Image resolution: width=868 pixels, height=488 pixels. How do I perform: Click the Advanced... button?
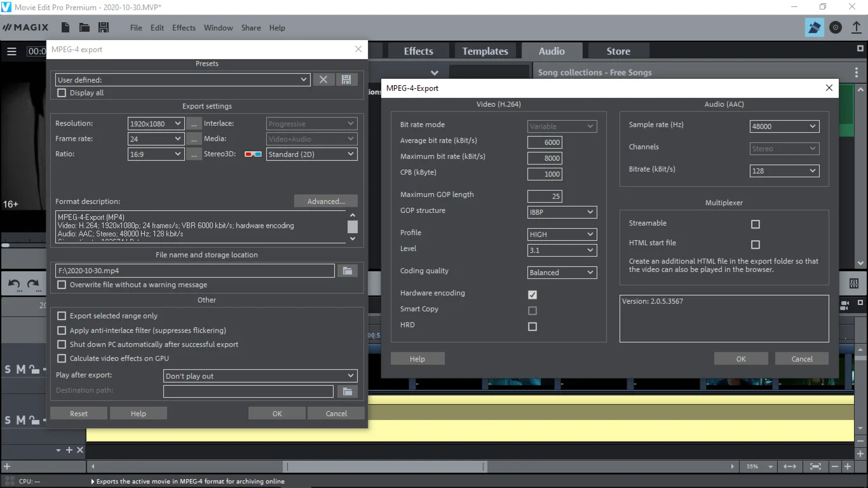[325, 201]
